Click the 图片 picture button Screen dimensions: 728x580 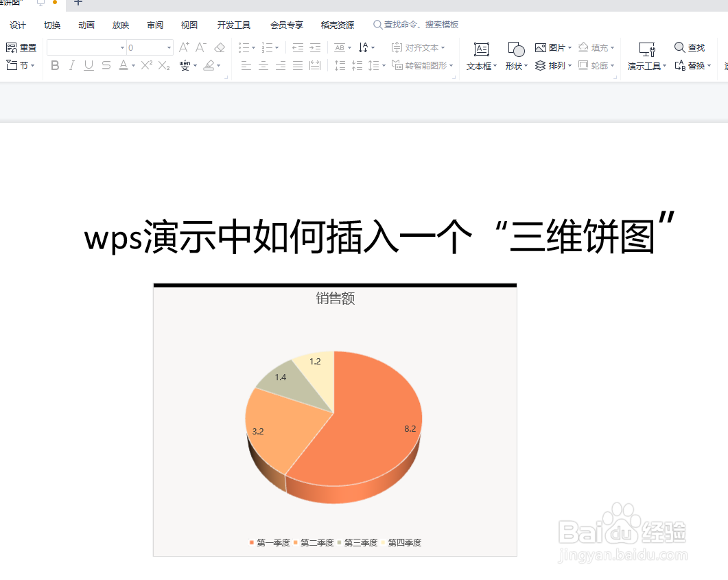tap(553, 47)
